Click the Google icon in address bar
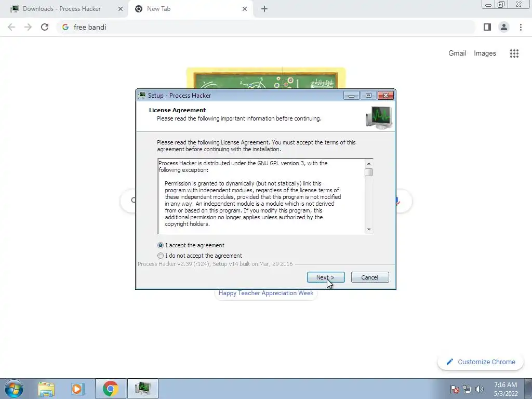532x399 pixels. pyautogui.click(x=65, y=27)
